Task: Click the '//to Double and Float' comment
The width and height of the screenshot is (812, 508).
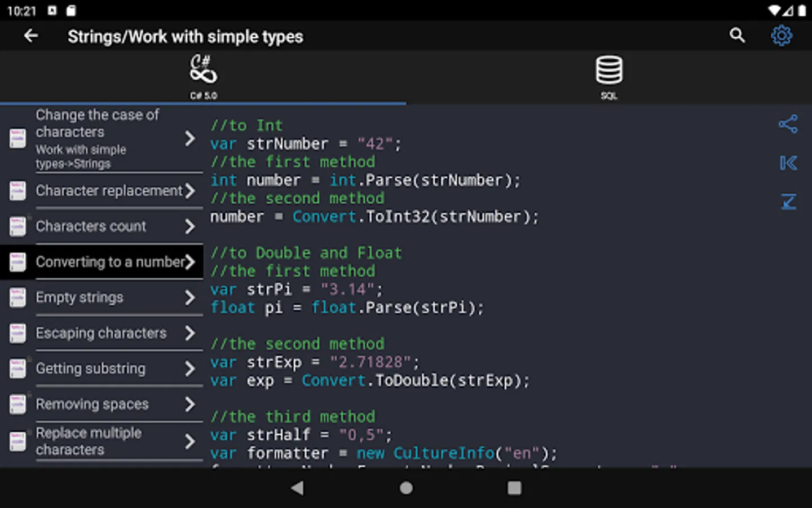Action: point(306,253)
